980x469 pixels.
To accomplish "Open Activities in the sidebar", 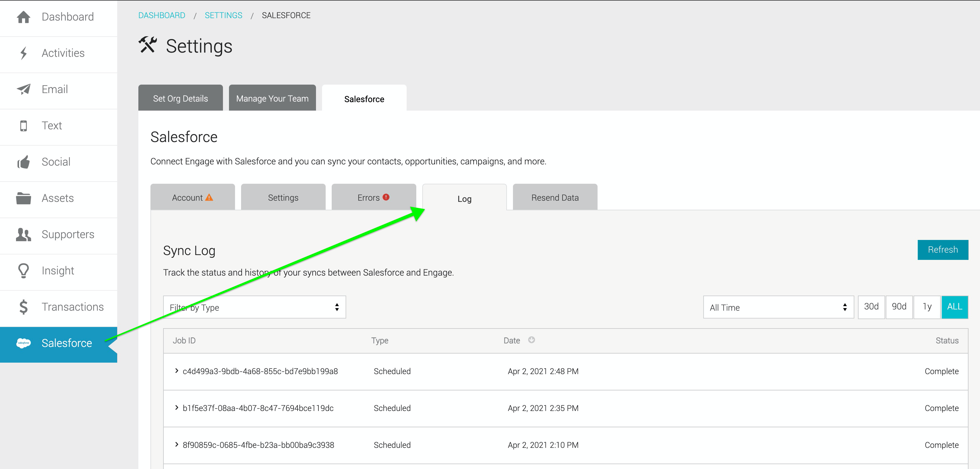I will coord(59,55).
